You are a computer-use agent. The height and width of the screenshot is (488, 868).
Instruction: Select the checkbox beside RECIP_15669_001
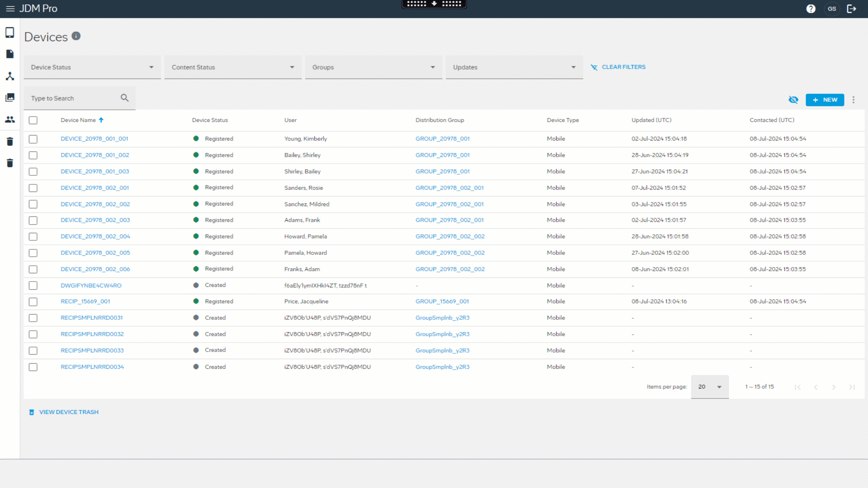[x=33, y=302]
